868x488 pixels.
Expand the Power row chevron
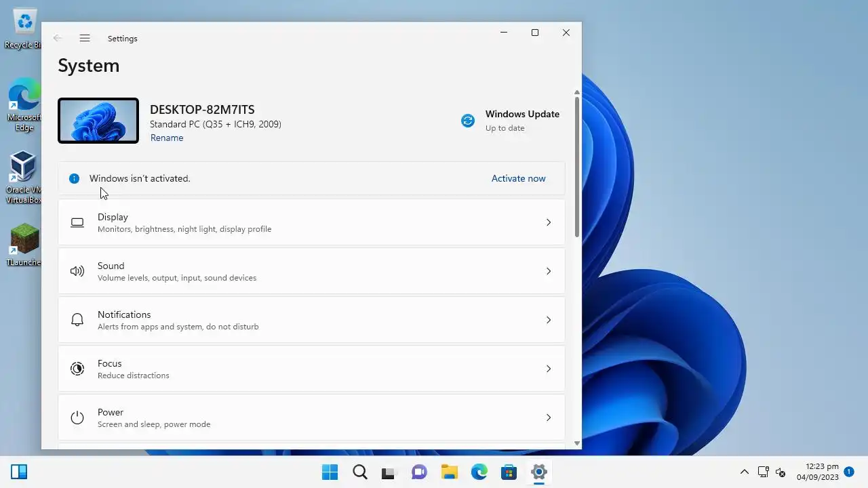[549, 418]
